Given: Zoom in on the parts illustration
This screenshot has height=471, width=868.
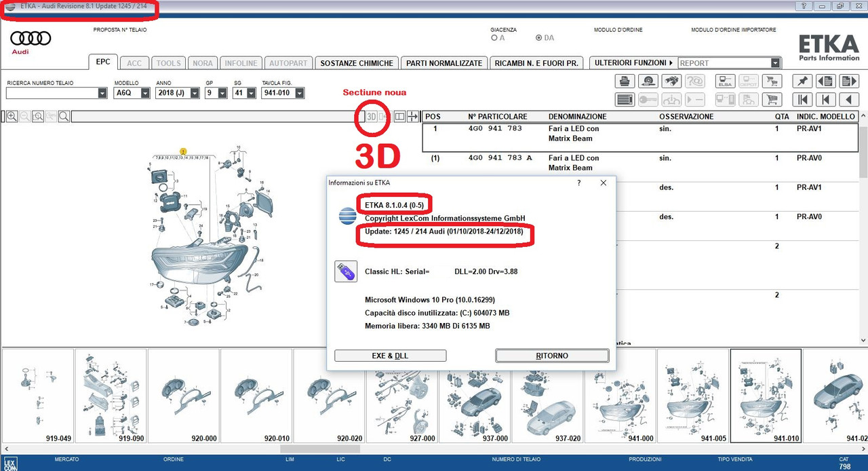Looking at the screenshot, I should point(12,117).
